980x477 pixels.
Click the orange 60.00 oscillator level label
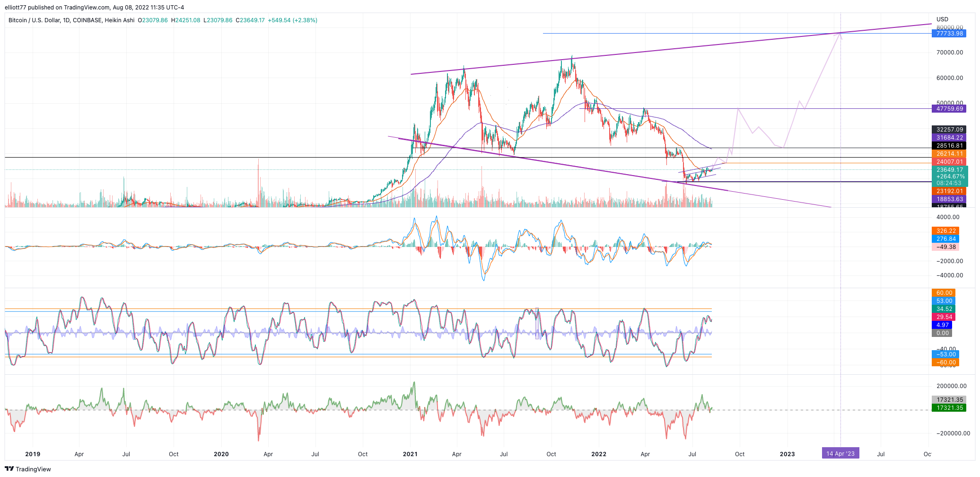[944, 293]
